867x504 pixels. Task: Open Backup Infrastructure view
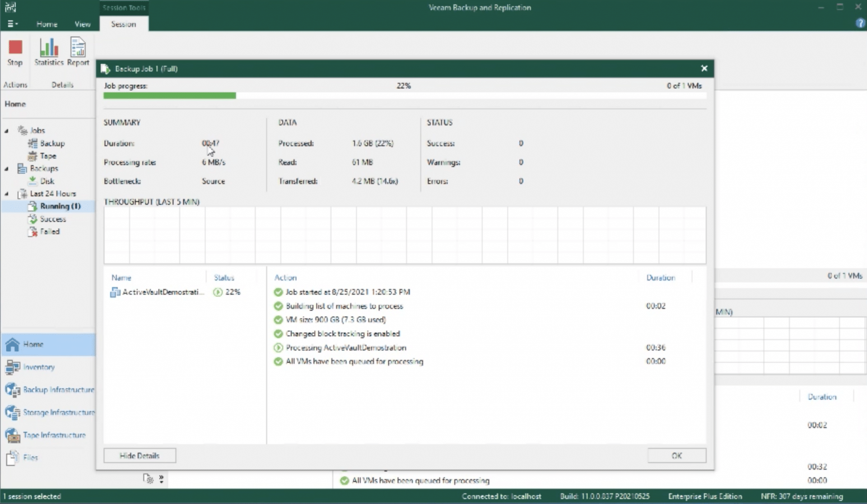[48, 390]
